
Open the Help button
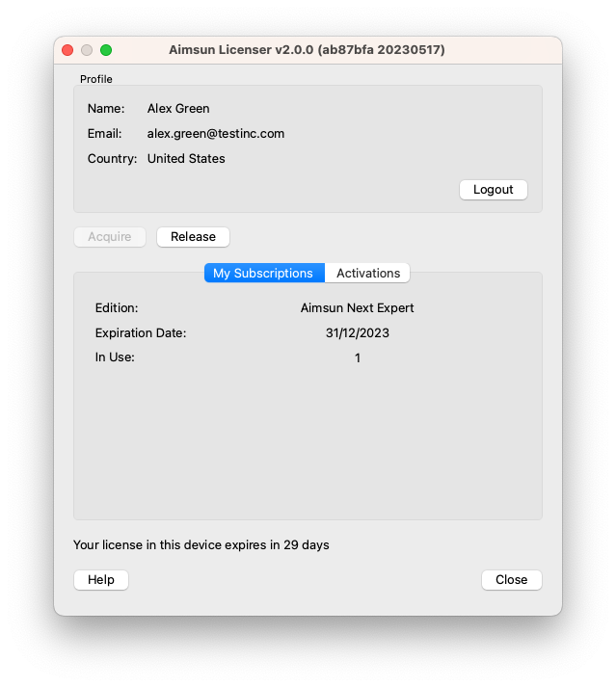pyautogui.click(x=101, y=580)
